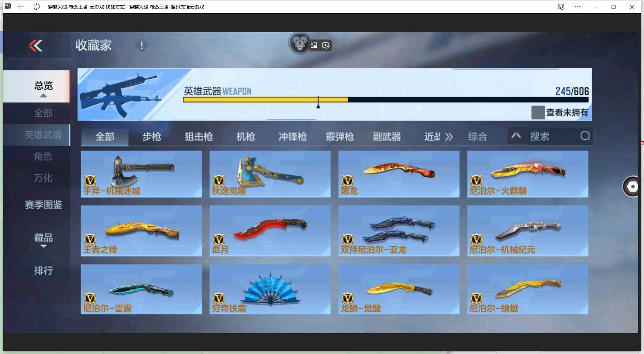Click the V badge on 尼泊尔-雷霆 card
644x354 pixels.
tap(90, 298)
